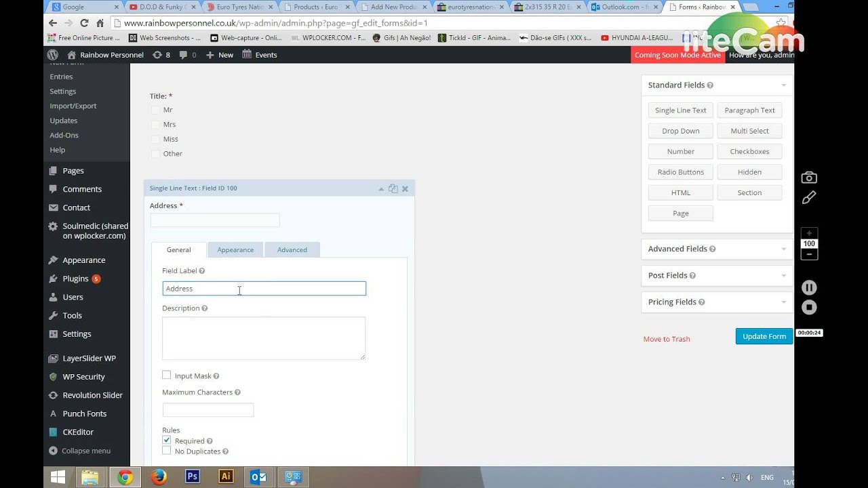Switch to the Appearance field tab
Viewport: 868px width, 488px height.
click(235, 250)
